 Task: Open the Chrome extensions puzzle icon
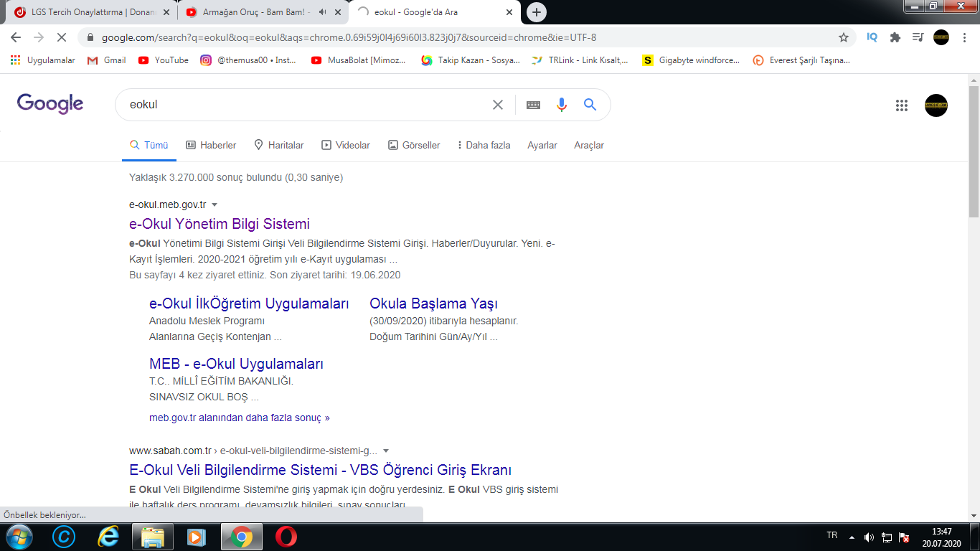pyautogui.click(x=895, y=37)
